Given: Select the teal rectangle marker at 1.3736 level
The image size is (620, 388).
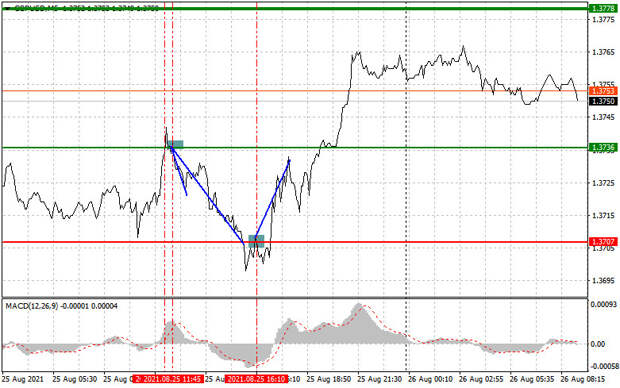Looking at the screenshot, I should [x=176, y=144].
